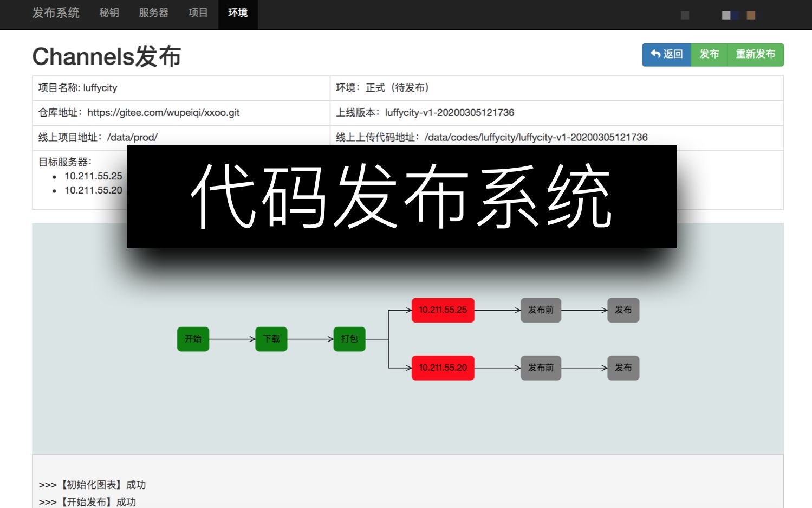This screenshot has width=812, height=508.
Task: Open the 服务器 menu item
Action: tap(154, 13)
